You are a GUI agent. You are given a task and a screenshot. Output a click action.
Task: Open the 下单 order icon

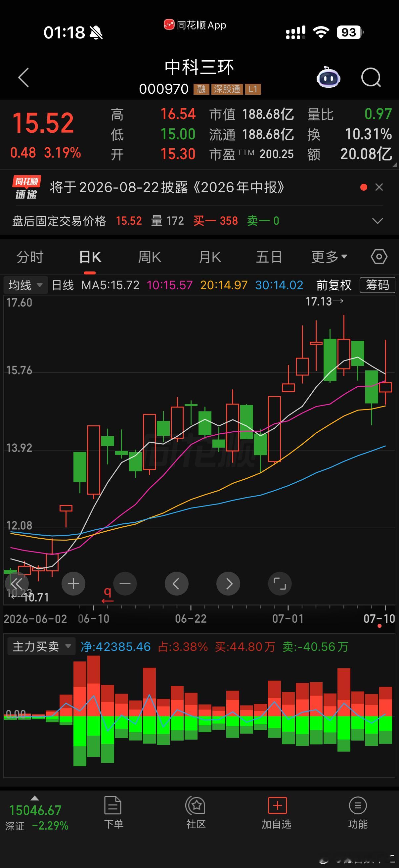[113, 813]
